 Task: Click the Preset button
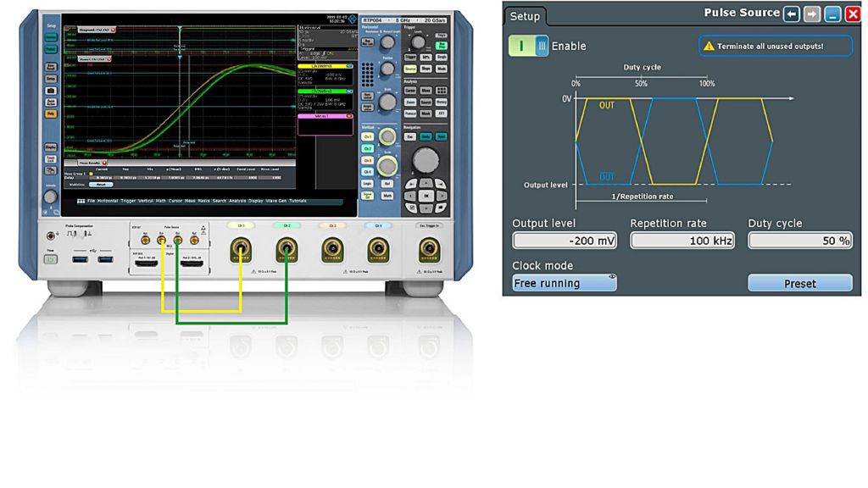(x=799, y=283)
